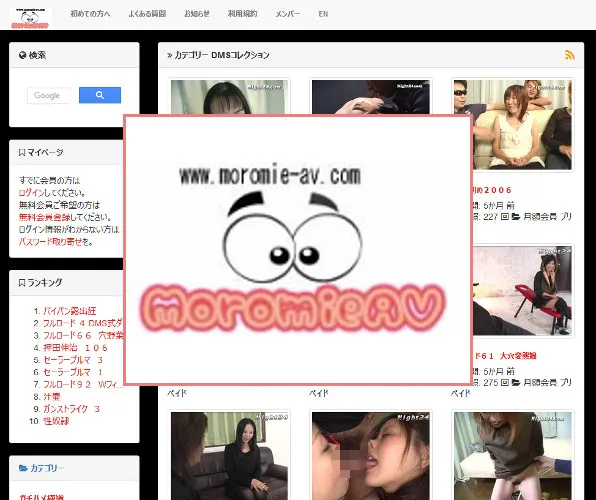
Task: Click the ランキング sidebar heading
Action: point(44,283)
